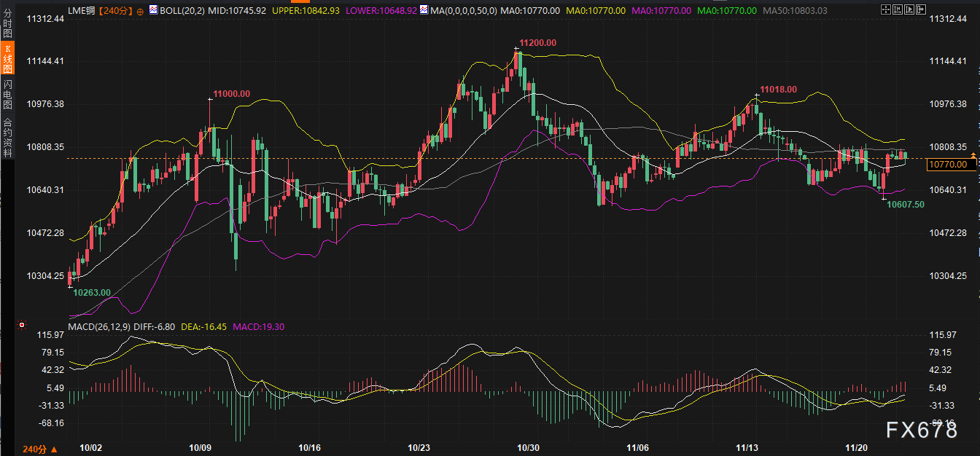
Task: Open the 闪电图 tab
Action: [7, 95]
